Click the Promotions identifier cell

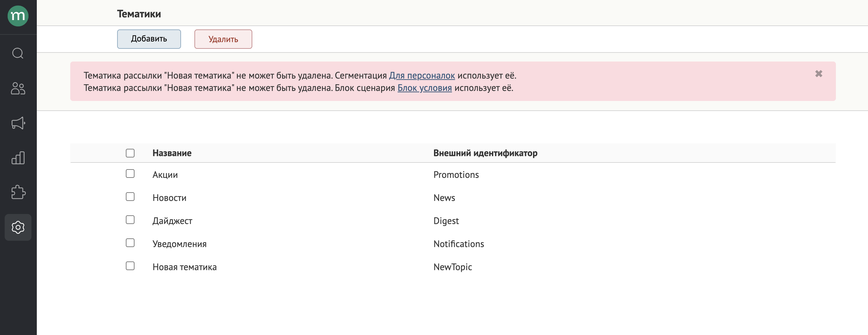point(456,175)
